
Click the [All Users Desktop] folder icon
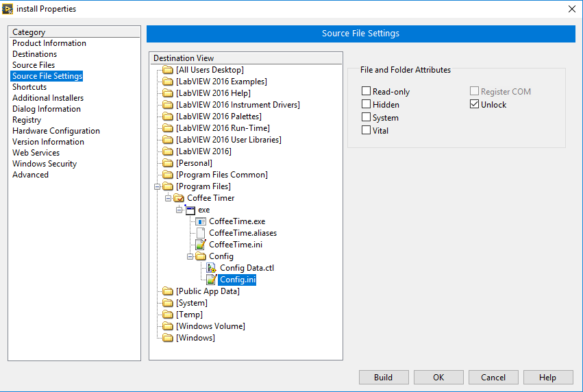[168, 70]
